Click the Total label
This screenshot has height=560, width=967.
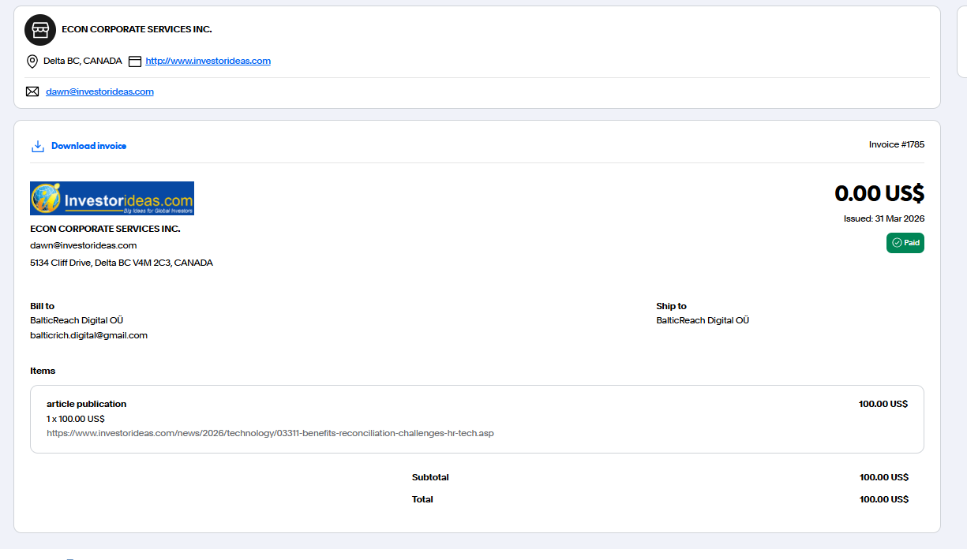click(422, 499)
